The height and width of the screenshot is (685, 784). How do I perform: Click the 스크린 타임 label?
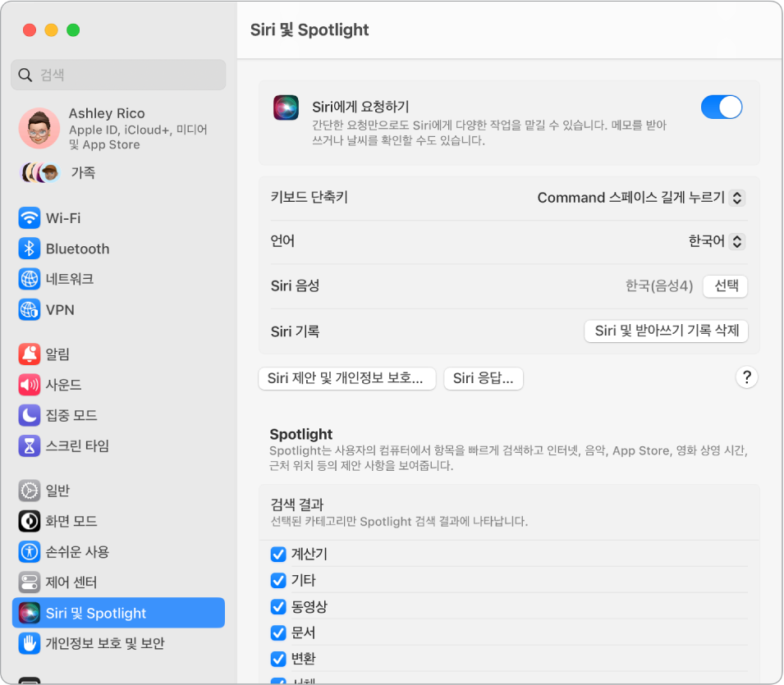point(77,445)
